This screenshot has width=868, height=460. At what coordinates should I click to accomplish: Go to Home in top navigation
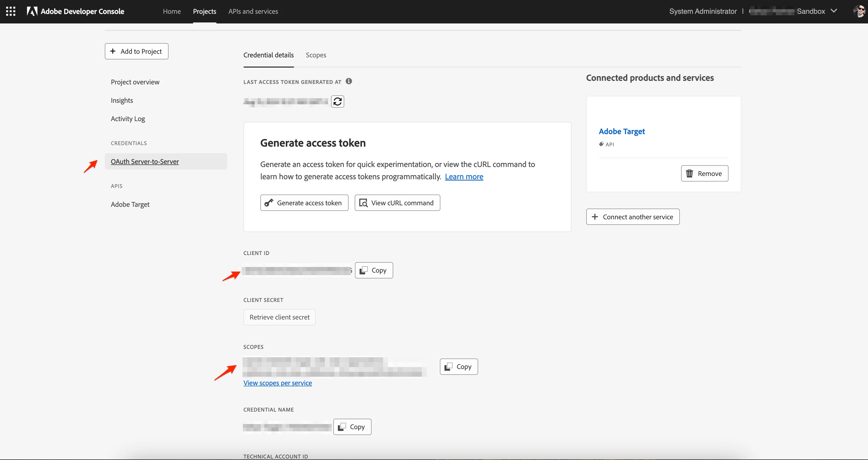(x=172, y=11)
